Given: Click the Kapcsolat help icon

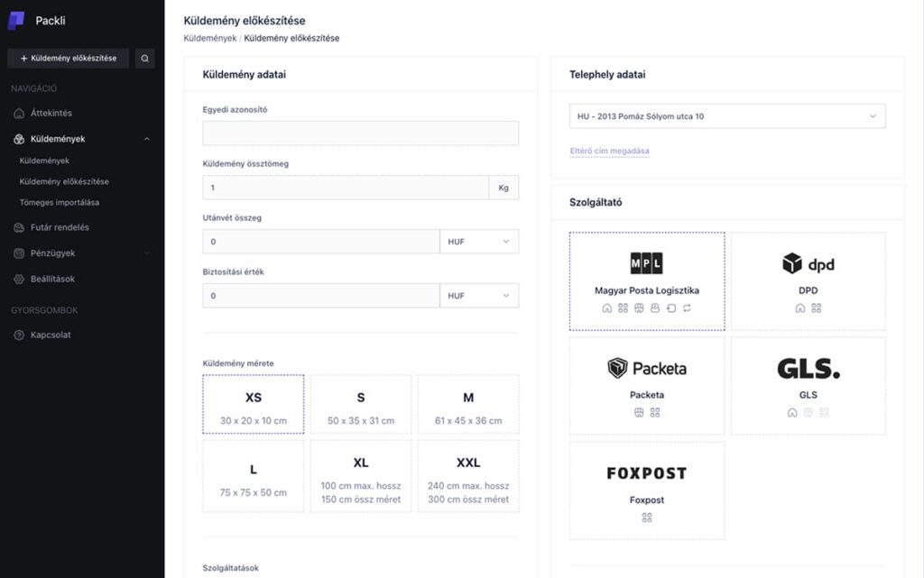Looking at the screenshot, I should click(x=19, y=335).
